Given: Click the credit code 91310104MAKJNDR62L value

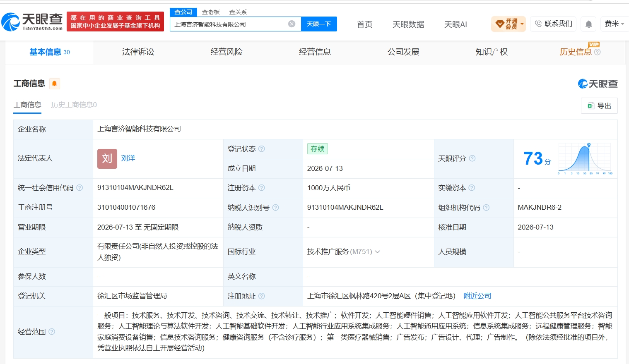Looking at the screenshot, I should (135, 188).
